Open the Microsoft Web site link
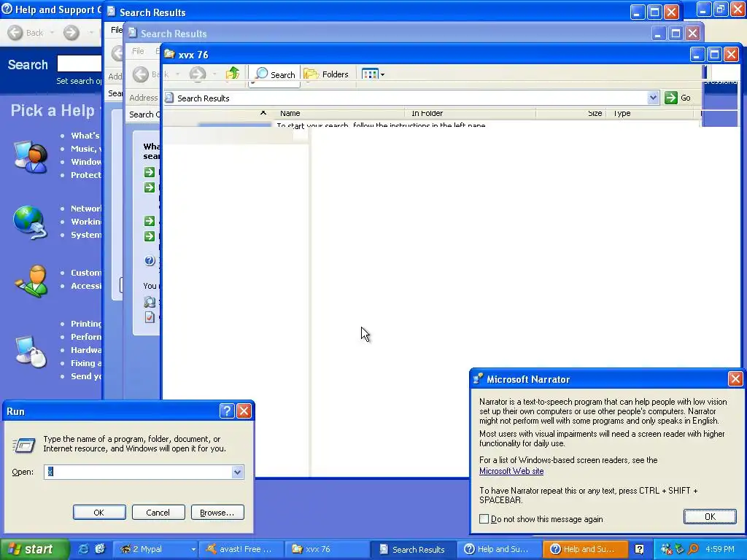 point(511,471)
